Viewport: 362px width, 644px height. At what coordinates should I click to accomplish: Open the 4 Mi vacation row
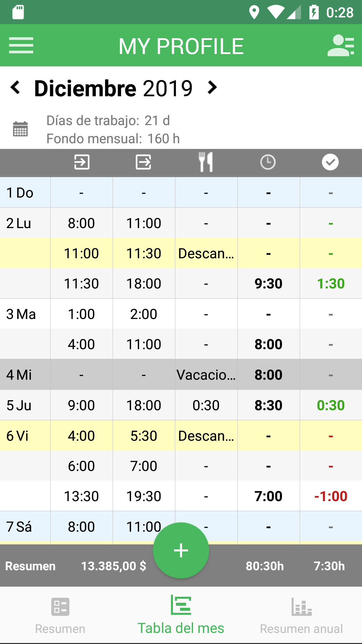point(181,375)
